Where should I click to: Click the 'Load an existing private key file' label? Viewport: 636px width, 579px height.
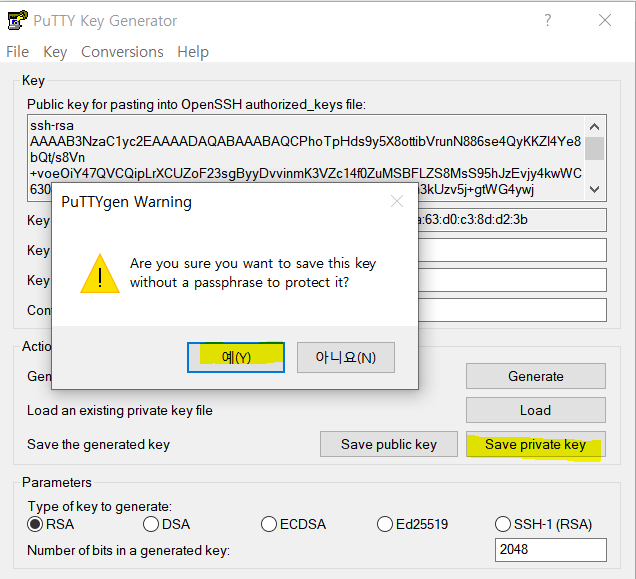pyautogui.click(x=120, y=410)
